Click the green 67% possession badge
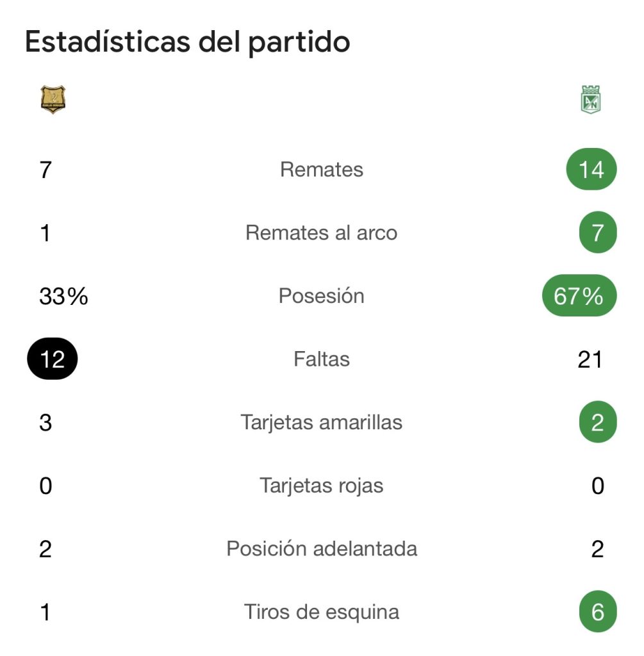Viewport: 644px width, 656px height. pyautogui.click(x=579, y=296)
